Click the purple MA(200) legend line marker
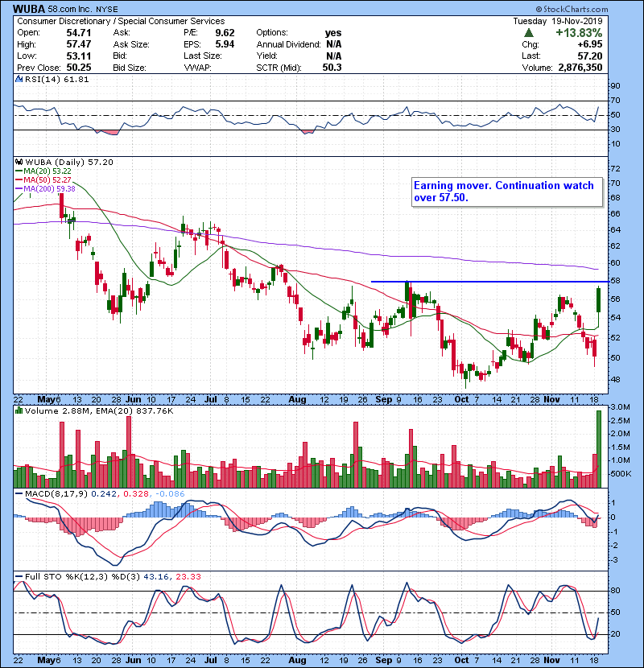Viewport: 644px width, 668px height. tap(19, 188)
